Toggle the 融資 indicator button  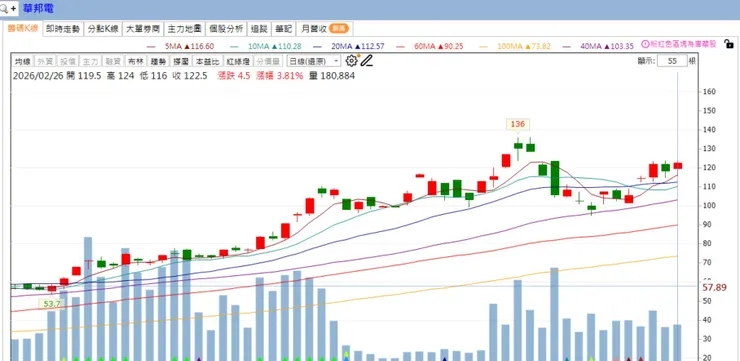click(x=113, y=61)
